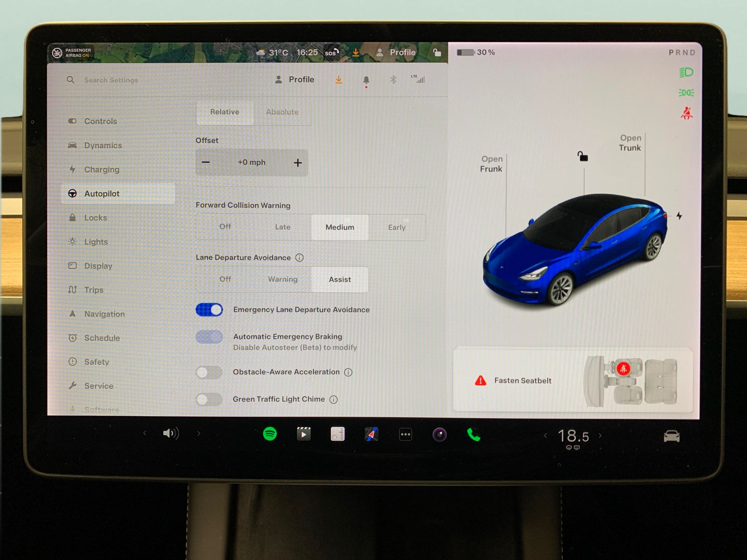Decrease speed offset with minus button

coord(206,163)
